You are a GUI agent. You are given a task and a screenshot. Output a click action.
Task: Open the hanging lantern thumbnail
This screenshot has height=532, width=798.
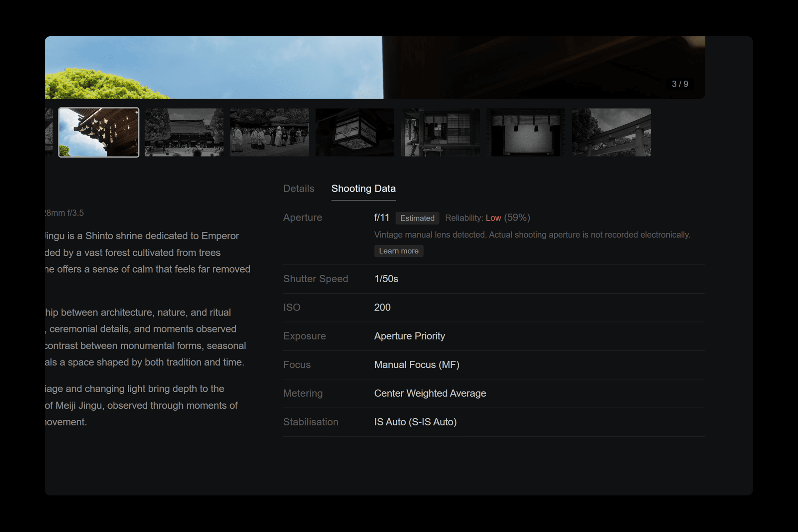coord(355,132)
